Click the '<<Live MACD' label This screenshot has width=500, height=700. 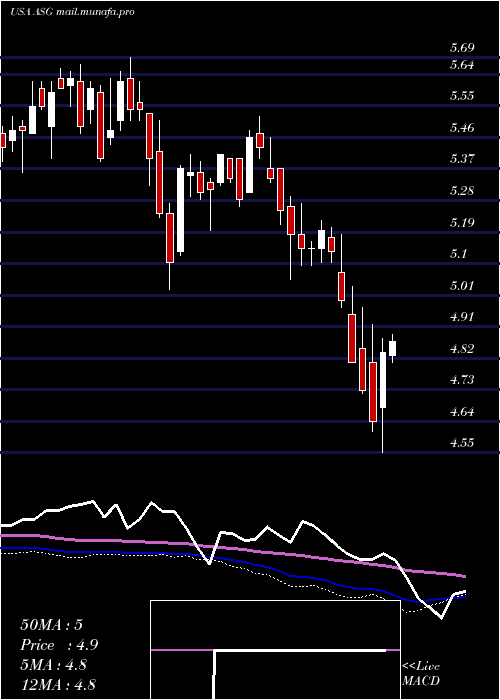[421, 674]
